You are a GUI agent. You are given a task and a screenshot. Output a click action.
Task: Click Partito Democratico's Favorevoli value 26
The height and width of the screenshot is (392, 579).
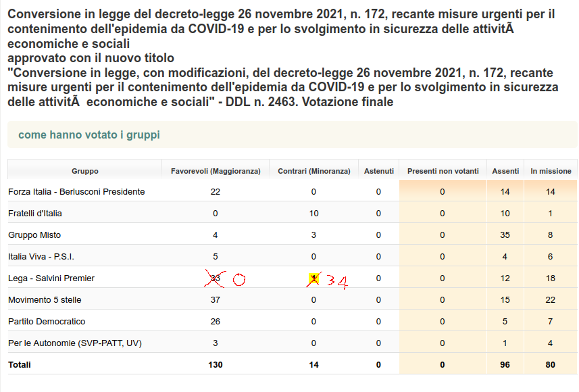216,322
